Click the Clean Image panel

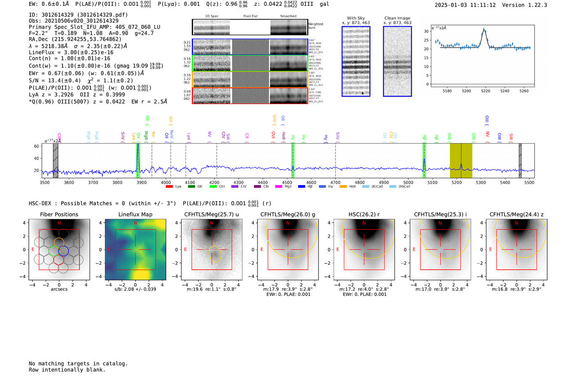click(x=397, y=61)
